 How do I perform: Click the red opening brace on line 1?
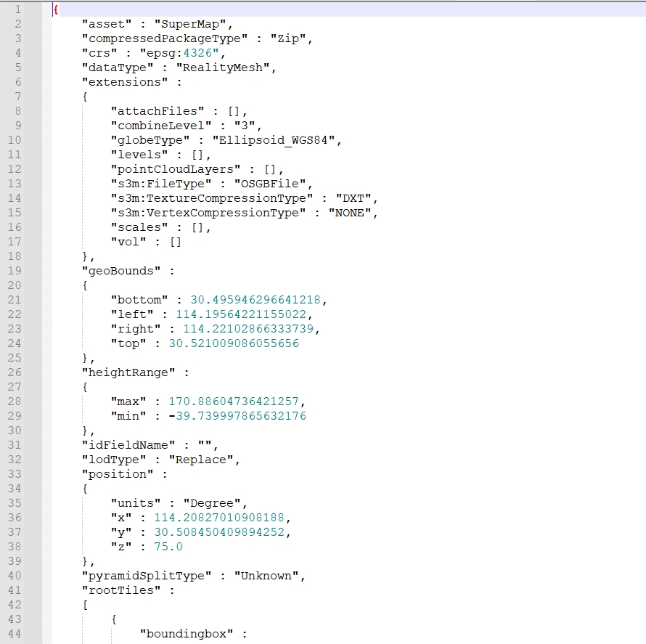56,9
